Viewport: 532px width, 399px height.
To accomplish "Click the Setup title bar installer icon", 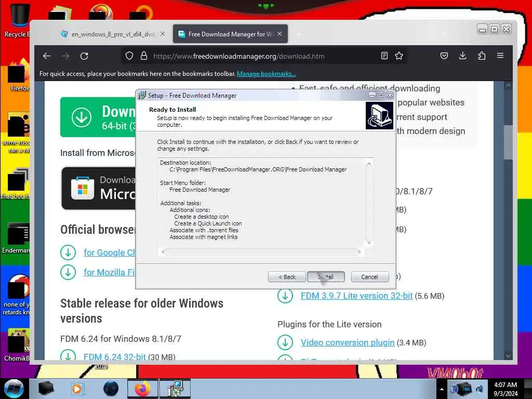I will point(142,96).
